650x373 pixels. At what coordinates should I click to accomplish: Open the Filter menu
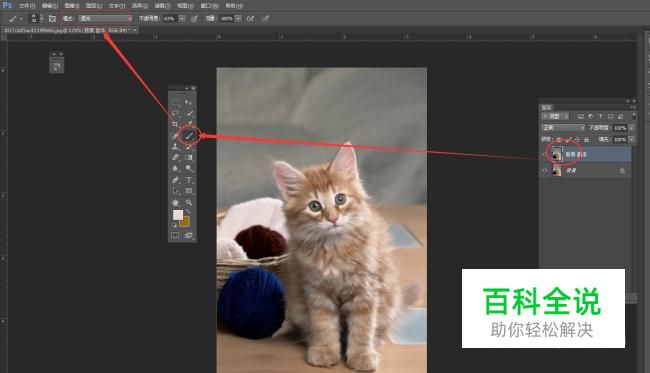click(162, 6)
